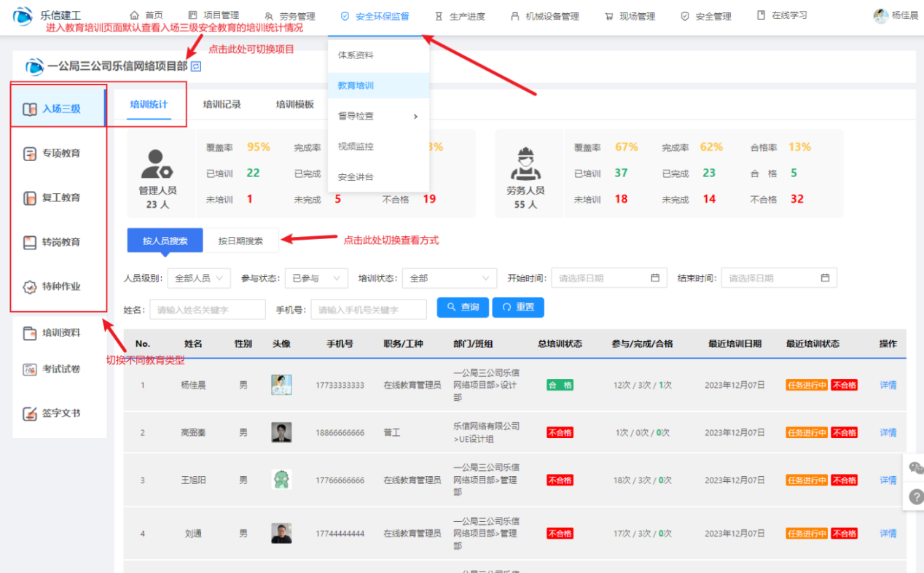Open the 参与状态 dropdown
924x573 pixels.
(316, 278)
